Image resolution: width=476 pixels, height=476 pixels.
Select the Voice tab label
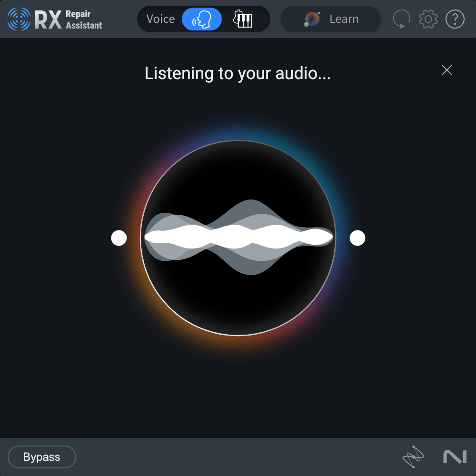pyautogui.click(x=160, y=19)
